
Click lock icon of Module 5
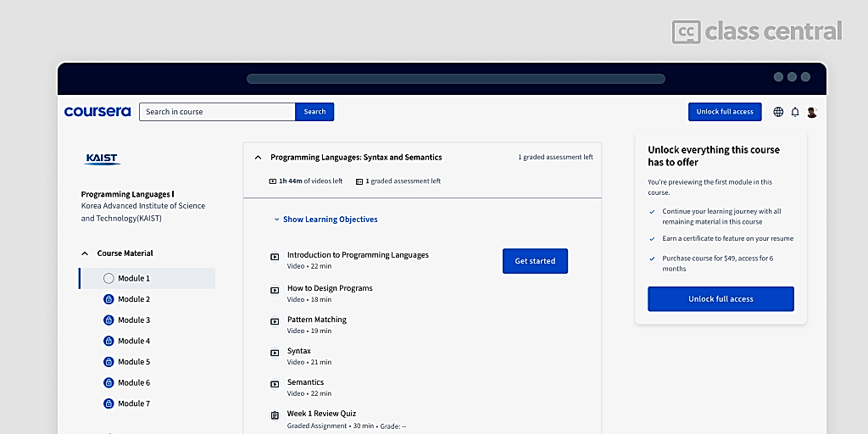pyautogui.click(x=108, y=361)
